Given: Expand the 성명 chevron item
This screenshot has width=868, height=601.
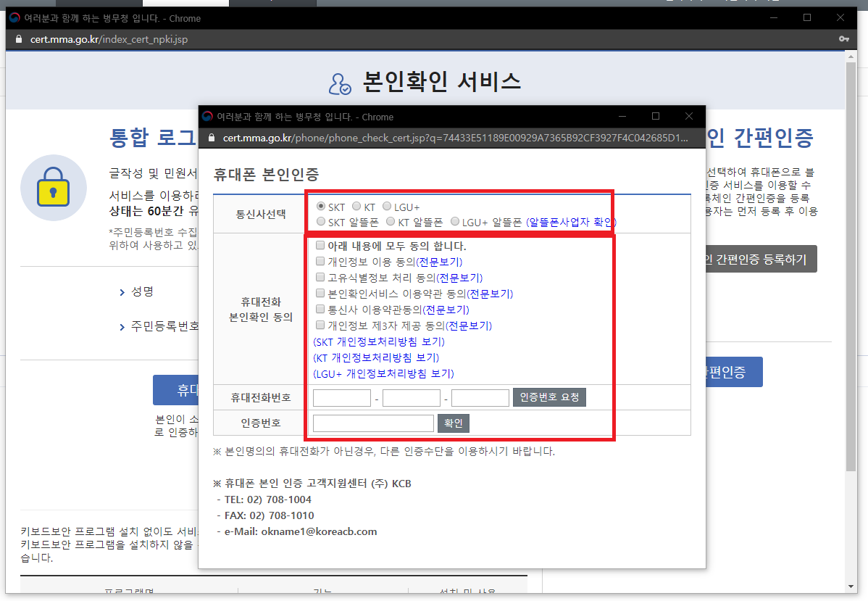Looking at the screenshot, I should [x=122, y=292].
